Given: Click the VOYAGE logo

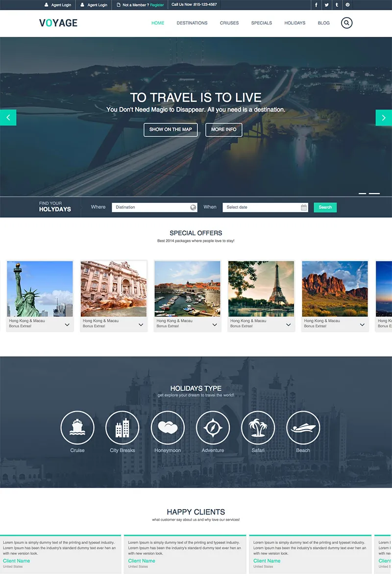Looking at the screenshot, I should pyautogui.click(x=58, y=23).
